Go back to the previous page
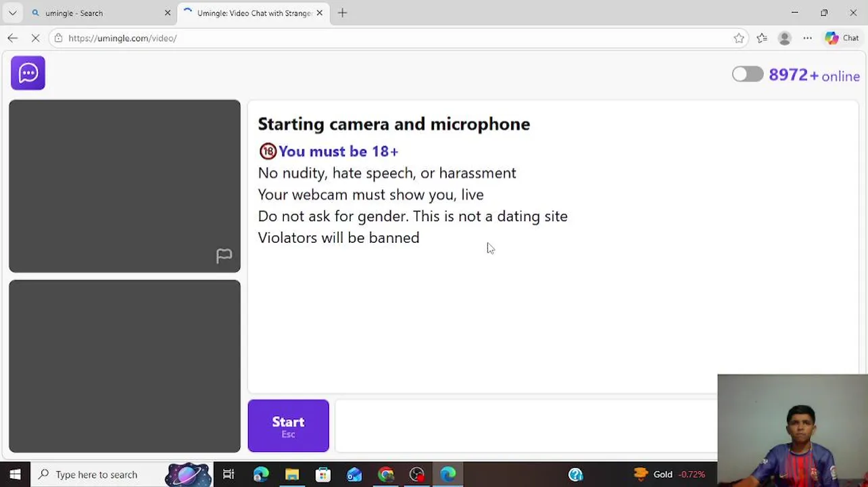The height and width of the screenshot is (487, 868). pos(12,39)
